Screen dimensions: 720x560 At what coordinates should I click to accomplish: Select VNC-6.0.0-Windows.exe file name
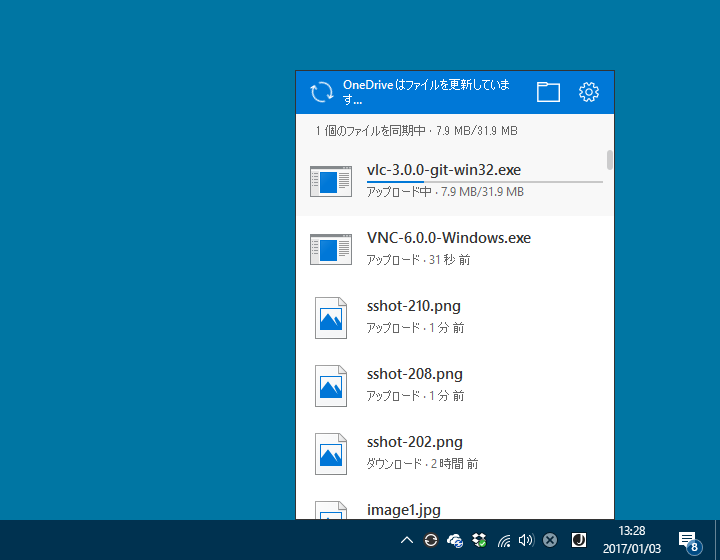(449, 238)
